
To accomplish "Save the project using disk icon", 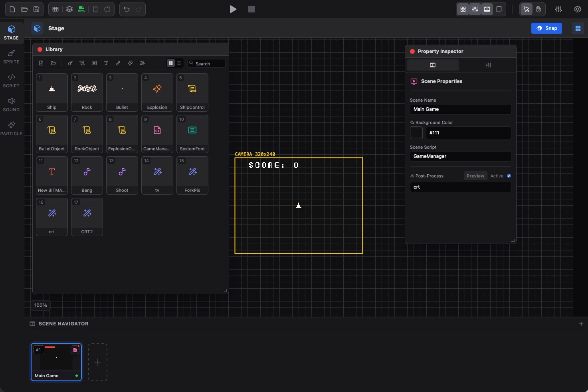I will click(x=36, y=9).
